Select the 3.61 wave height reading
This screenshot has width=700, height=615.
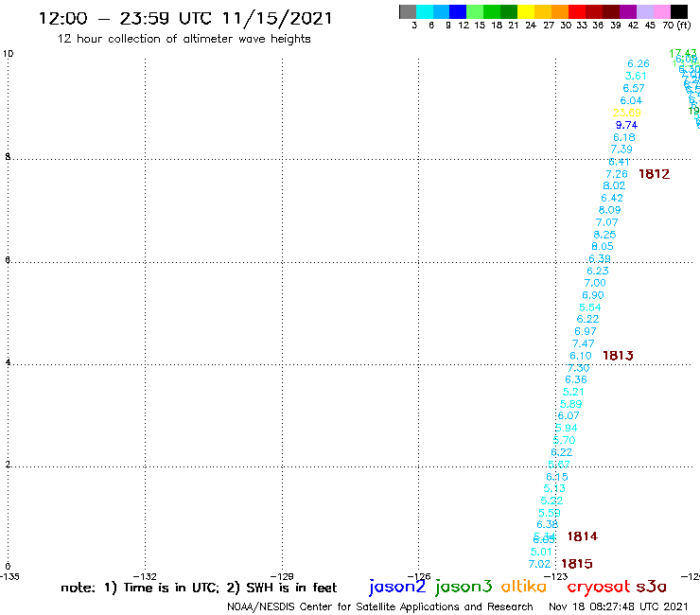pos(636,76)
